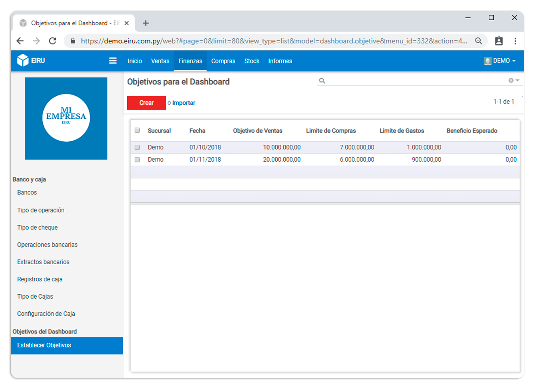Viewport: 536px width, 392px height.
Task: Click the browser forward arrow
Action: 36,41
